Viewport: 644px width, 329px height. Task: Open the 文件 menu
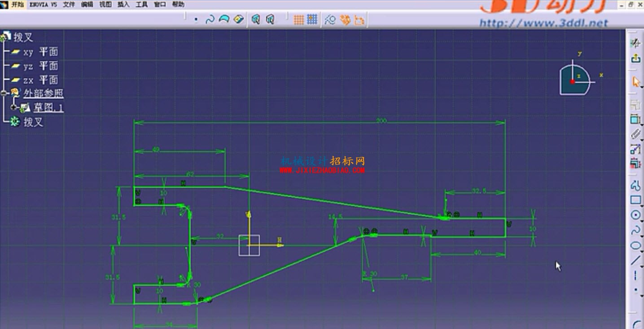click(x=69, y=4)
